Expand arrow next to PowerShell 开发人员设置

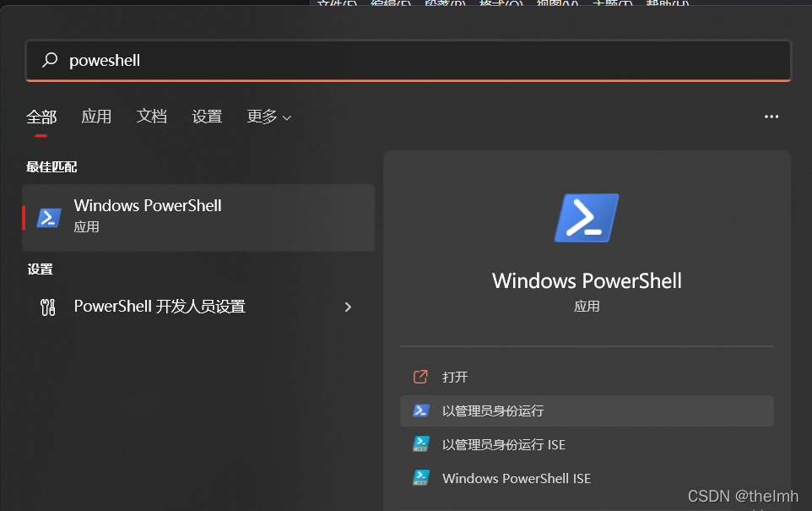click(x=348, y=307)
